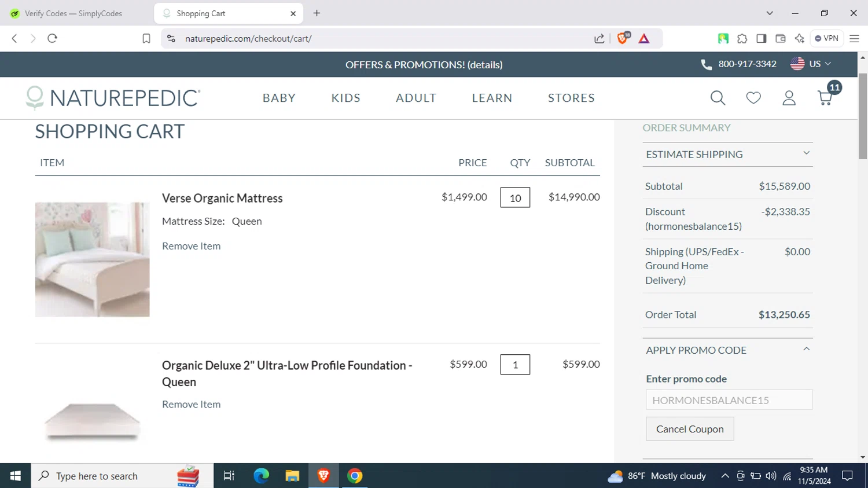Click the Foundation quantity field showing 1
The width and height of the screenshot is (868, 488).
point(515,365)
